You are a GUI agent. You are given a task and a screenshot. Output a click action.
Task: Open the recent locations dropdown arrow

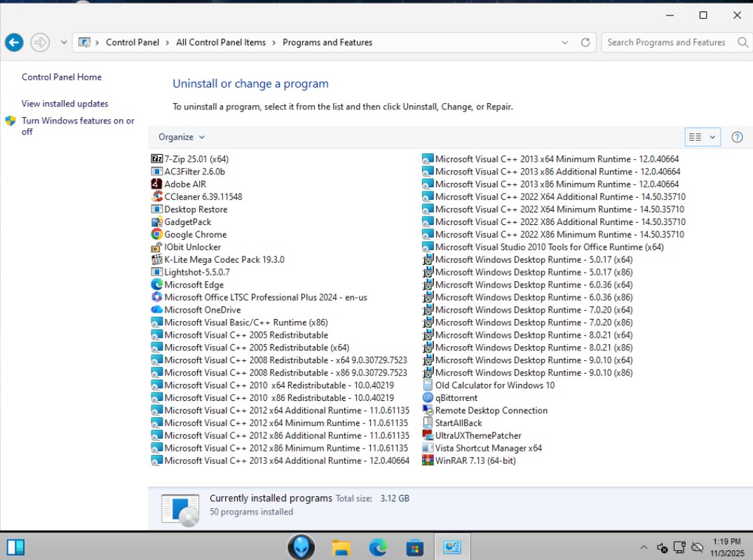pos(63,42)
